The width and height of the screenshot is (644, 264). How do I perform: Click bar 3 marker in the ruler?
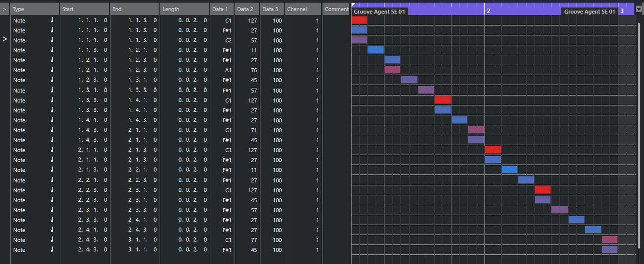(x=622, y=11)
